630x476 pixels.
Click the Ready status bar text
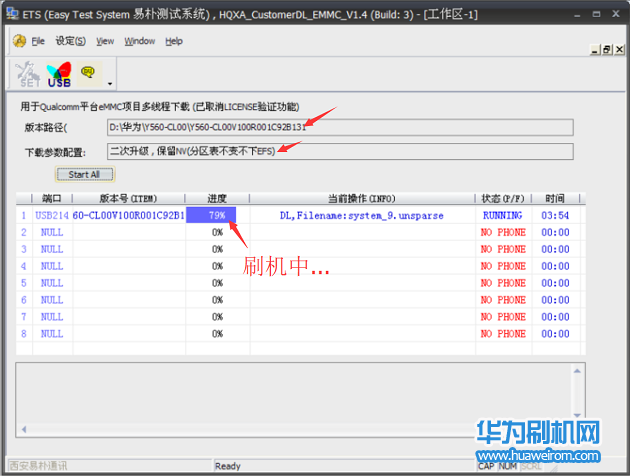(228, 466)
